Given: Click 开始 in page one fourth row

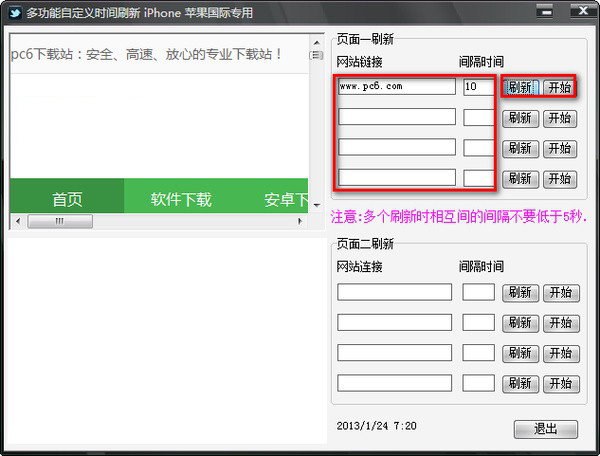Looking at the screenshot, I should tap(560, 179).
